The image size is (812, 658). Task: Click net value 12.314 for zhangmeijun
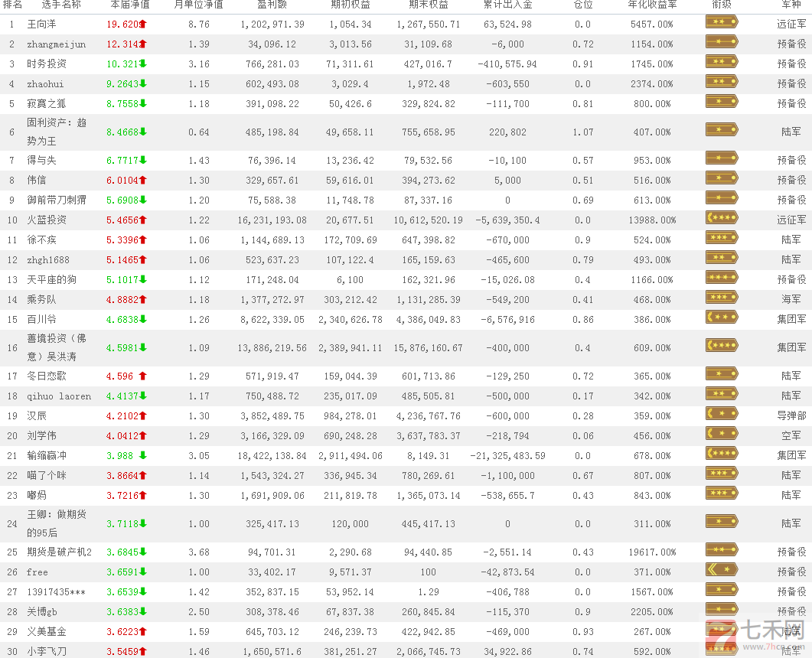tap(122, 44)
